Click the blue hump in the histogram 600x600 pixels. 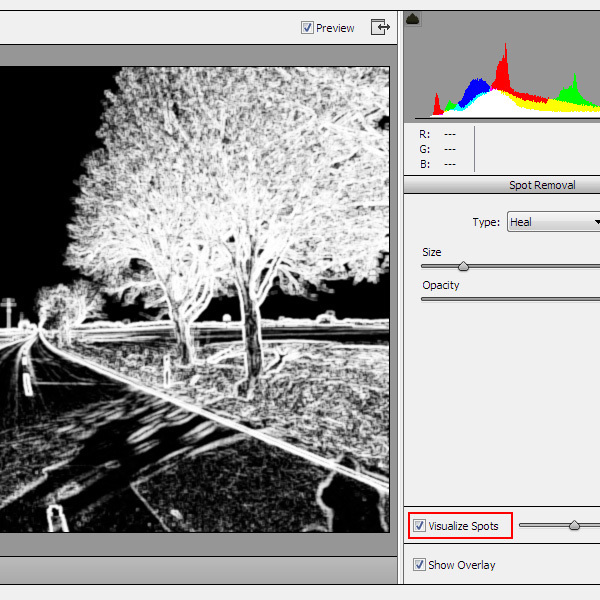pos(479,90)
